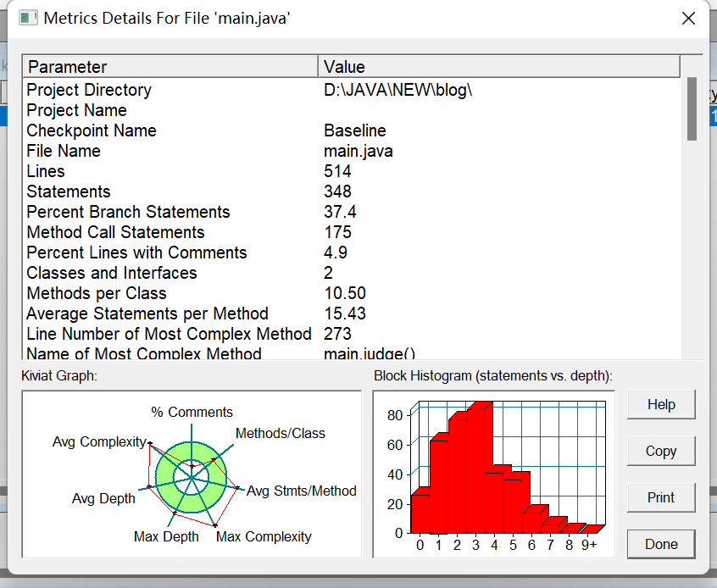Click the value 15.43
Viewport: 717px width, 588px height.
coord(345,313)
